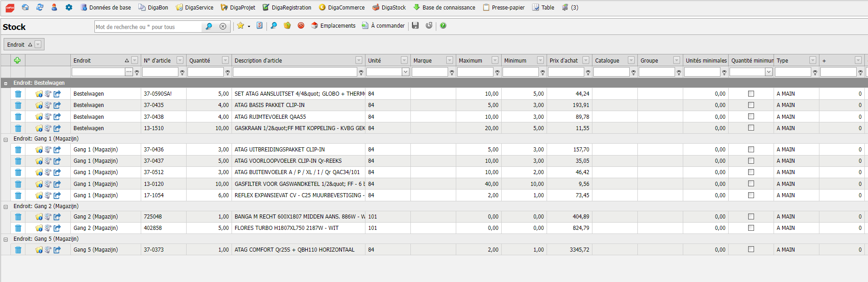
Task: Click the checklist icon in Stock toolbar
Action: [260, 26]
